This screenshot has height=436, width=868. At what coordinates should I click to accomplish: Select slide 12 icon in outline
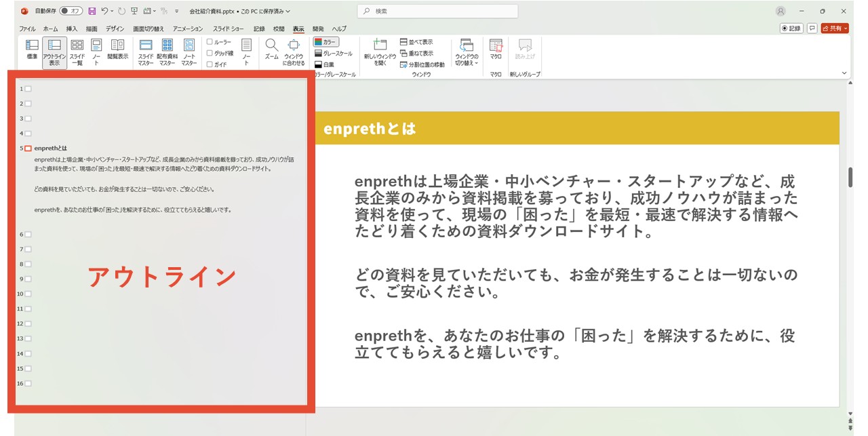tap(28, 323)
